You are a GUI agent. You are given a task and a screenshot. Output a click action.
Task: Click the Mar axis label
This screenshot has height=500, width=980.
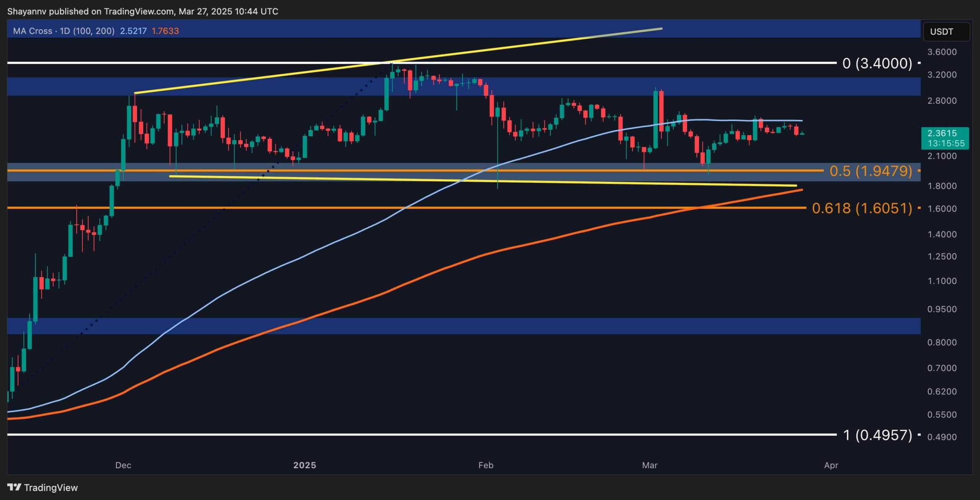(651, 465)
